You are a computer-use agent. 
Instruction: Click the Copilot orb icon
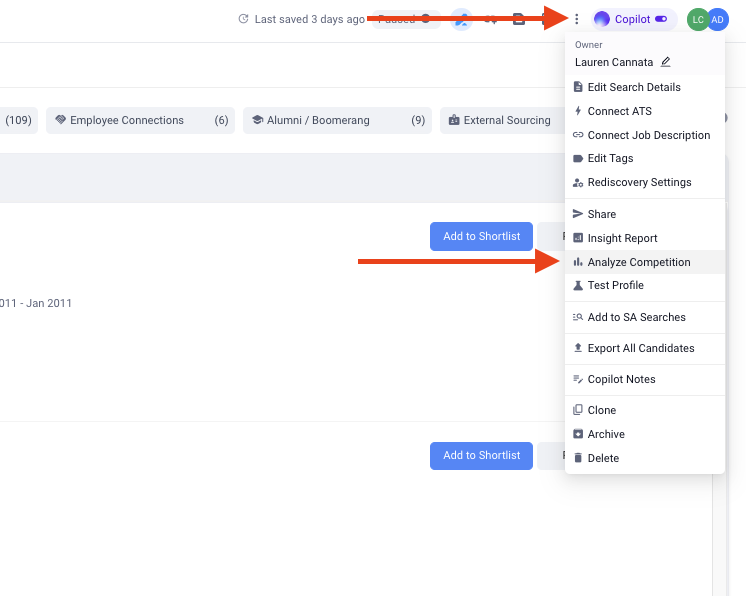602,19
